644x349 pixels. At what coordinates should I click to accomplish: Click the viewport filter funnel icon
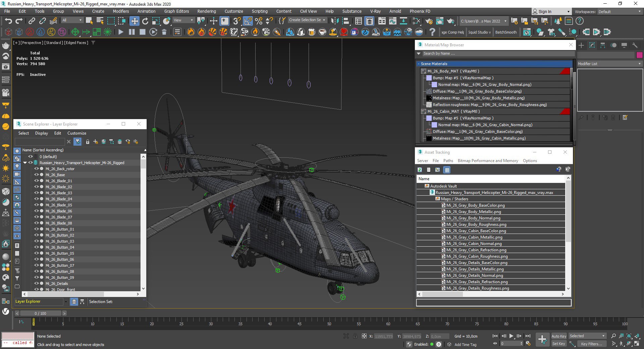pyautogui.click(x=94, y=43)
